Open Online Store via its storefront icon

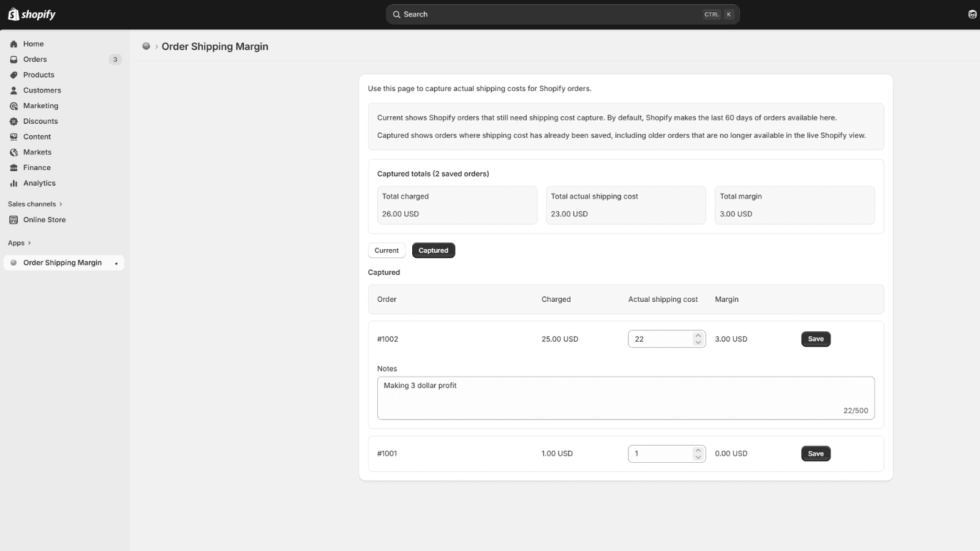pos(13,220)
